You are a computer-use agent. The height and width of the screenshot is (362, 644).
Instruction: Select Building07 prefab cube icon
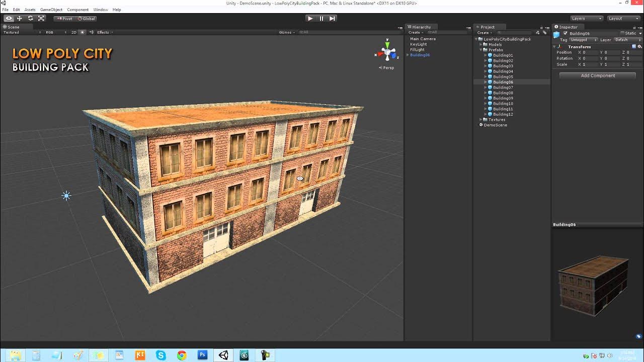tap(490, 87)
